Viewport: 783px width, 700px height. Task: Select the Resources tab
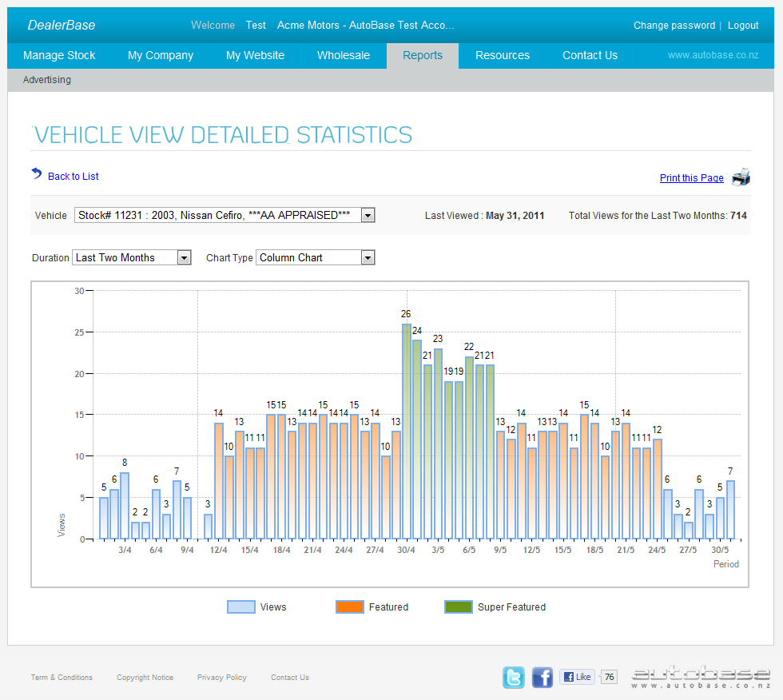502,55
